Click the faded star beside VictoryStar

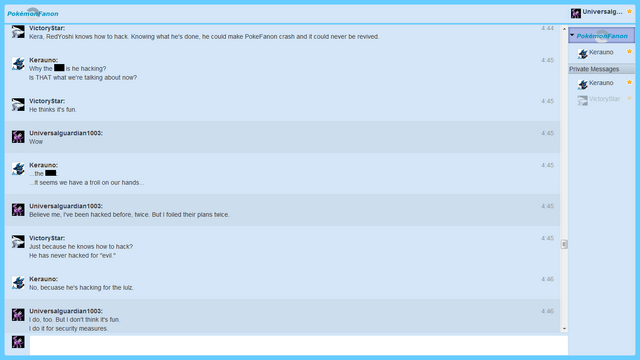coord(629,98)
